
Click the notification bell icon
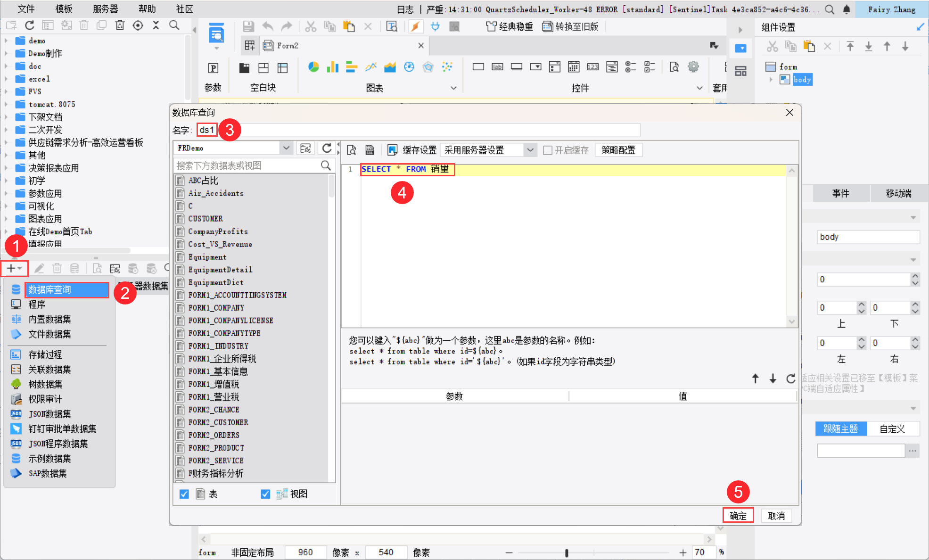[x=847, y=9]
